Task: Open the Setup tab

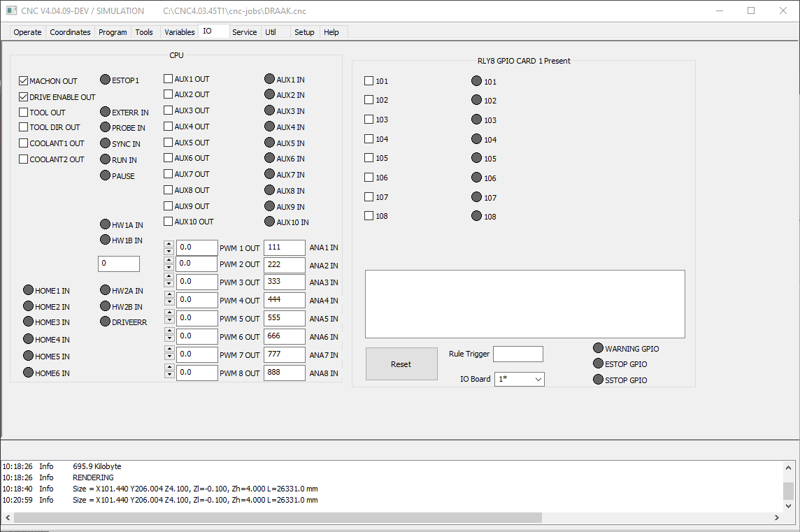Action: pyautogui.click(x=304, y=32)
